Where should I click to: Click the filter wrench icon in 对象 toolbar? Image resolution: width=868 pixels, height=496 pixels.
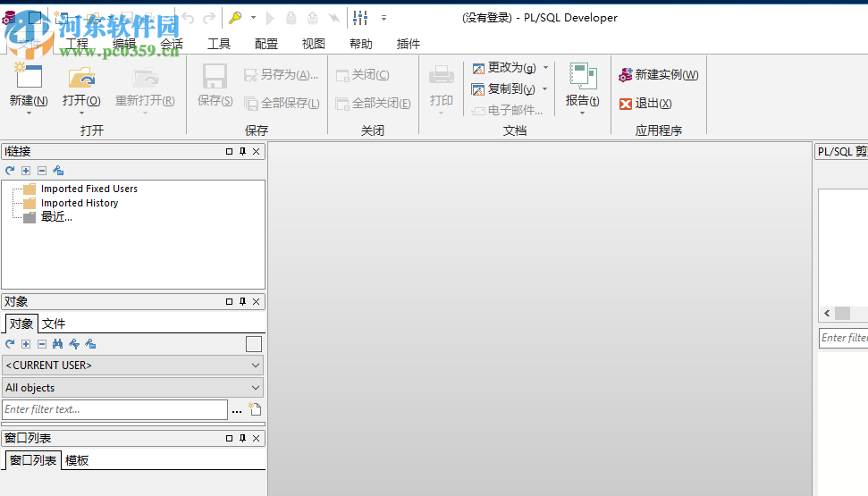click(x=74, y=344)
